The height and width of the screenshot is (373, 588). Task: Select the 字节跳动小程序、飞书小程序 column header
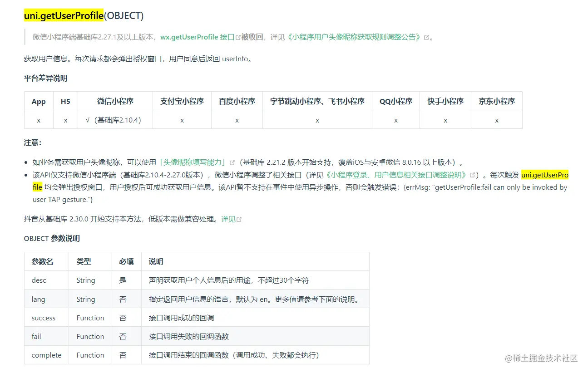coord(317,101)
